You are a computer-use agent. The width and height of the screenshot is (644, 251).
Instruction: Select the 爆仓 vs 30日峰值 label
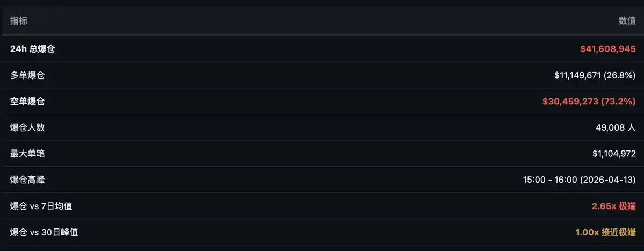pyautogui.click(x=43, y=233)
